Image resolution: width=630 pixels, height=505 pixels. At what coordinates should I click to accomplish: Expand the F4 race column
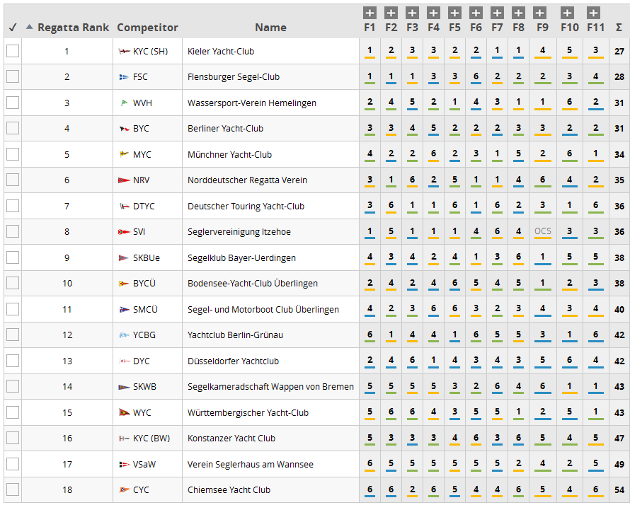click(433, 13)
